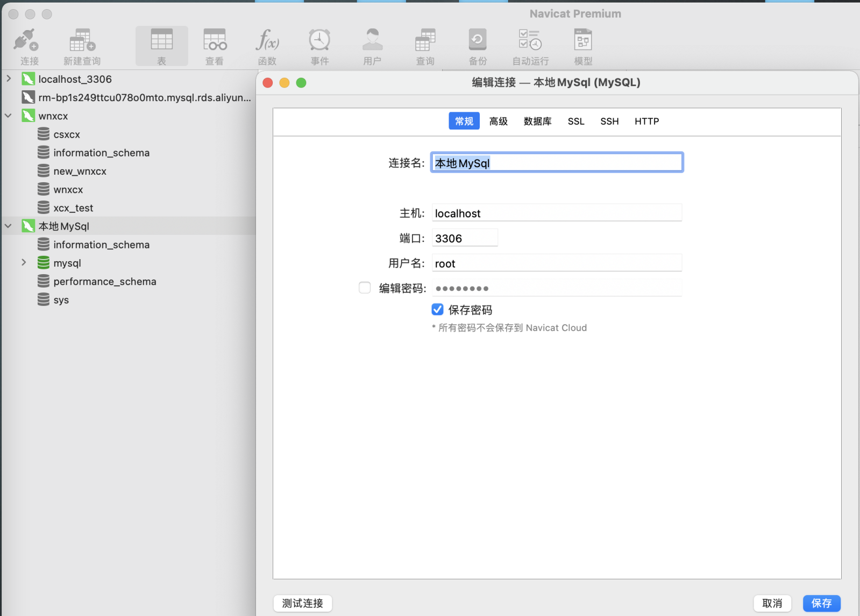Expand the localhost_3306 connection
Image resolution: width=860 pixels, height=616 pixels.
[9, 78]
